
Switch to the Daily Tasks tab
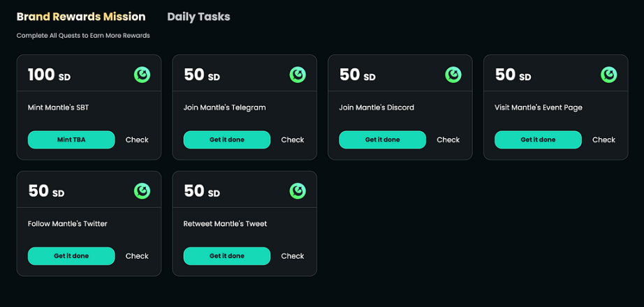[x=198, y=17]
